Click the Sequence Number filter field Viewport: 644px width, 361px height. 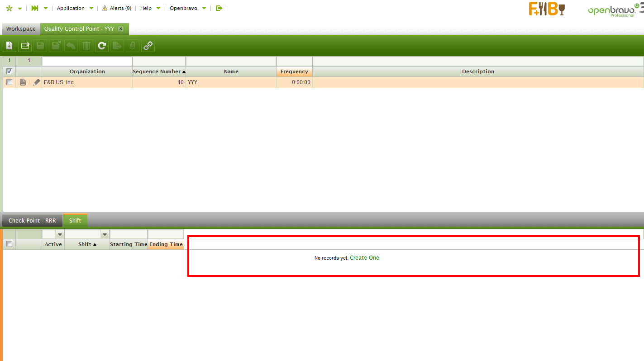click(x=159, y=61)
